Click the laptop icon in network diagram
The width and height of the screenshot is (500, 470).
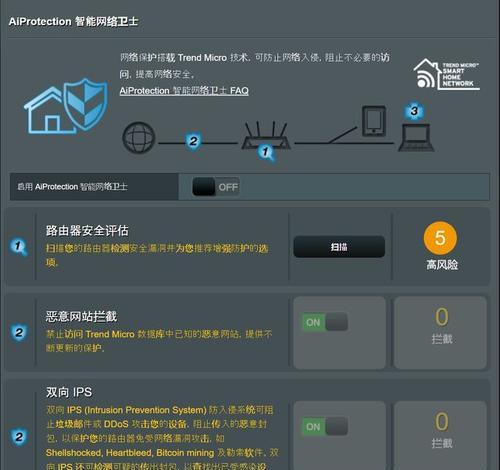click(x=416, y=137)
